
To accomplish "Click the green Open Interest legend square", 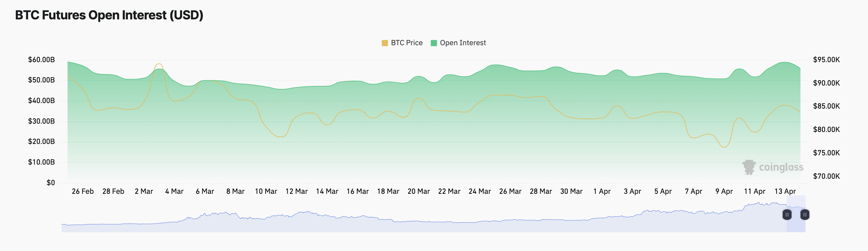I will pos(434,43).
